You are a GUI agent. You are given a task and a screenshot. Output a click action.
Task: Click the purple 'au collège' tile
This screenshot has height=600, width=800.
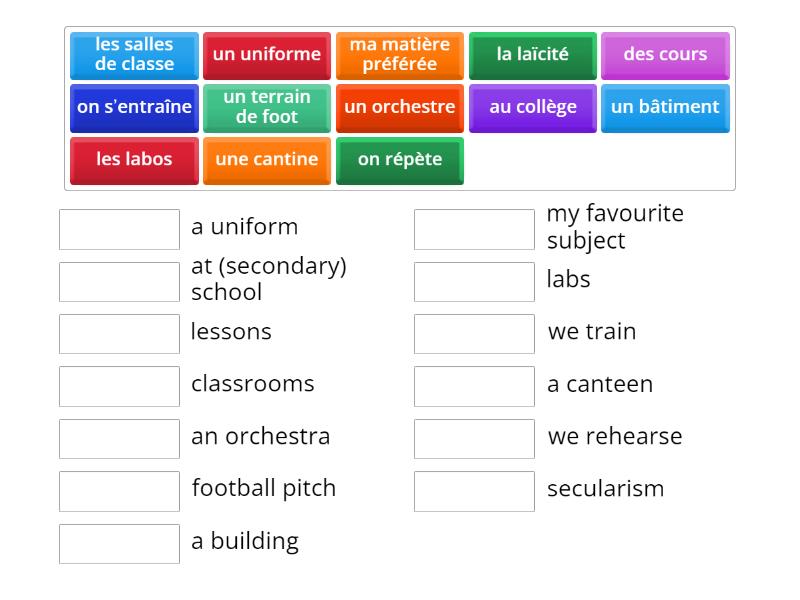532,107
